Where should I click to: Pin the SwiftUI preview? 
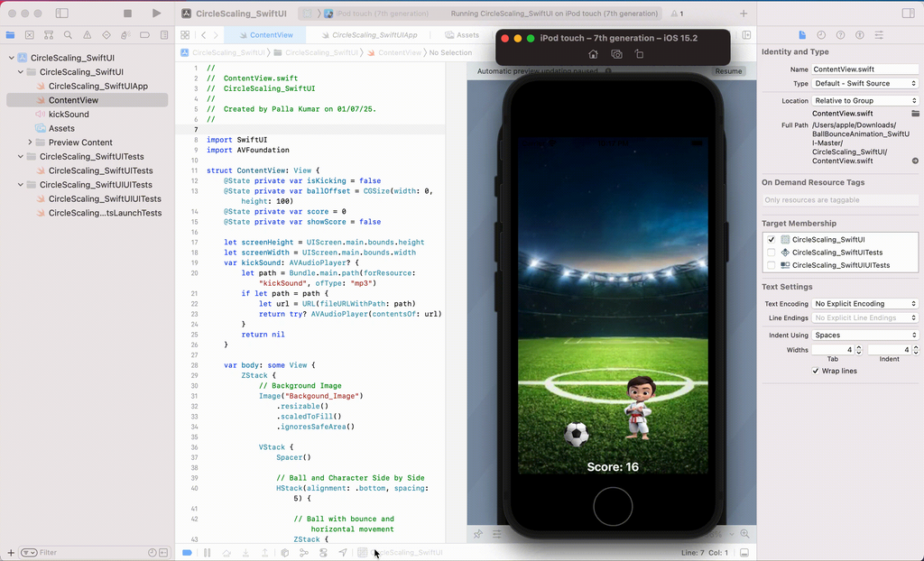click(478, 534)
